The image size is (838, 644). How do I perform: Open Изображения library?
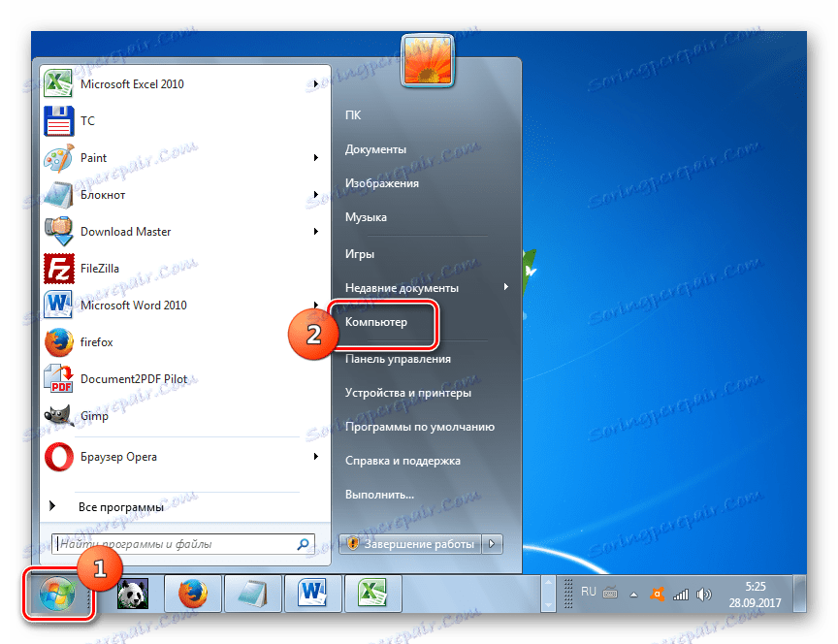click(x=381, y=183)
